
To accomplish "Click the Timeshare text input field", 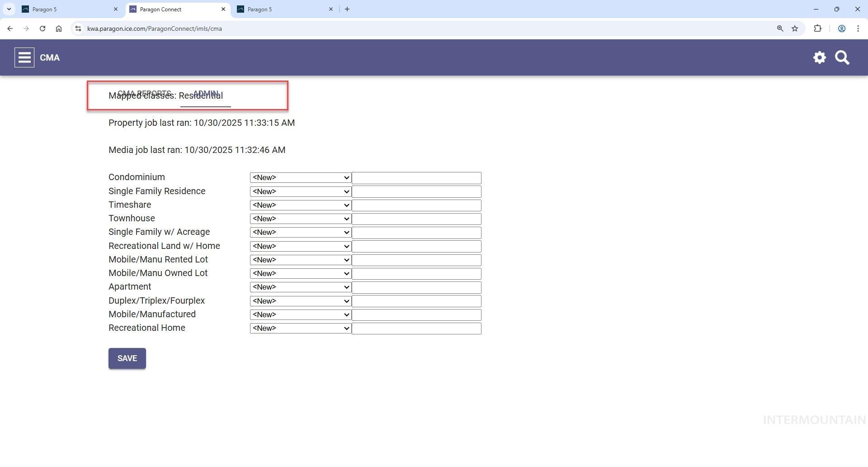I will (x=416, y=205).
